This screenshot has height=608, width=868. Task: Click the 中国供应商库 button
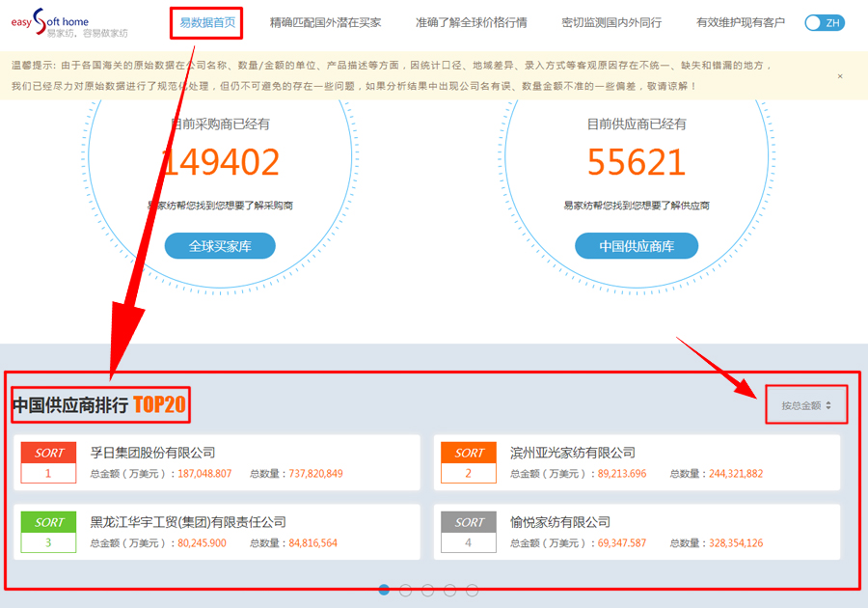(x=637, y=246)
